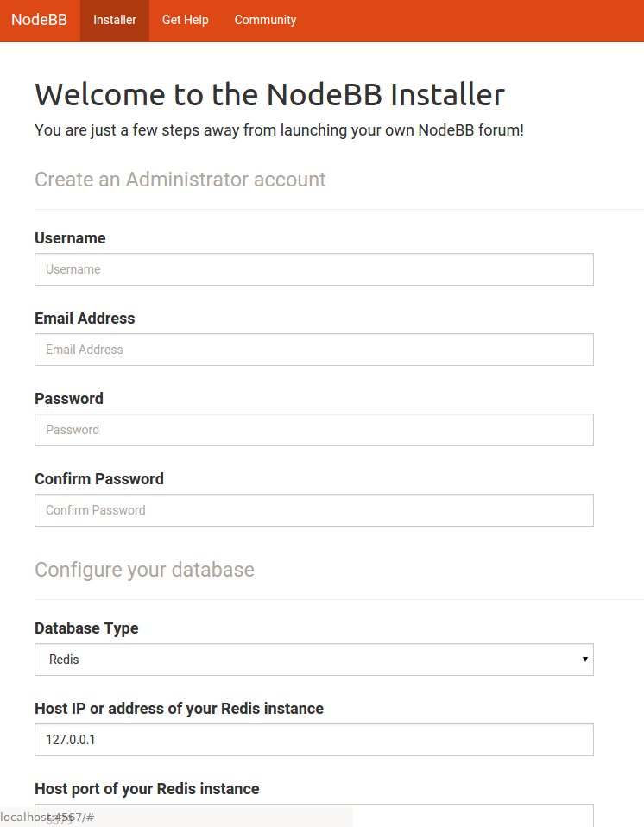Screen dimensions: 644x827
Task: Click the NodeBB brand logo
Action: pyautogui.click(x=39, y=20)
